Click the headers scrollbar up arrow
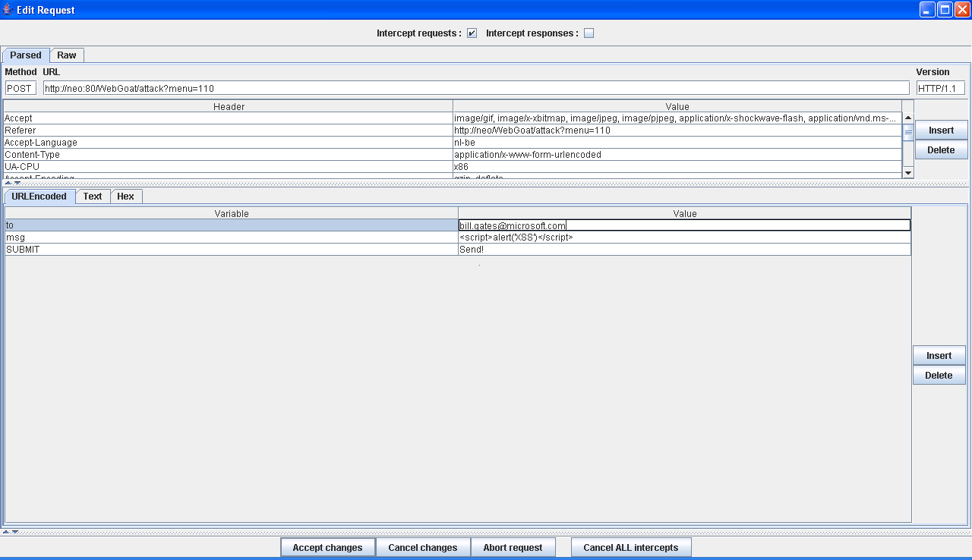This screenshot has width=972, height=560. pyautogui.click(x=908, y=118)
